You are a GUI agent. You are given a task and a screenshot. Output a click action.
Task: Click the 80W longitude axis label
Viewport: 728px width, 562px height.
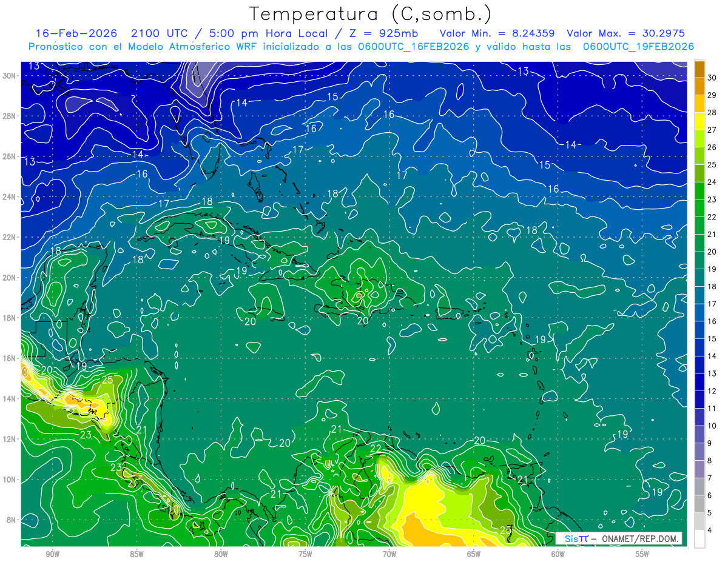tap(221, 554)
